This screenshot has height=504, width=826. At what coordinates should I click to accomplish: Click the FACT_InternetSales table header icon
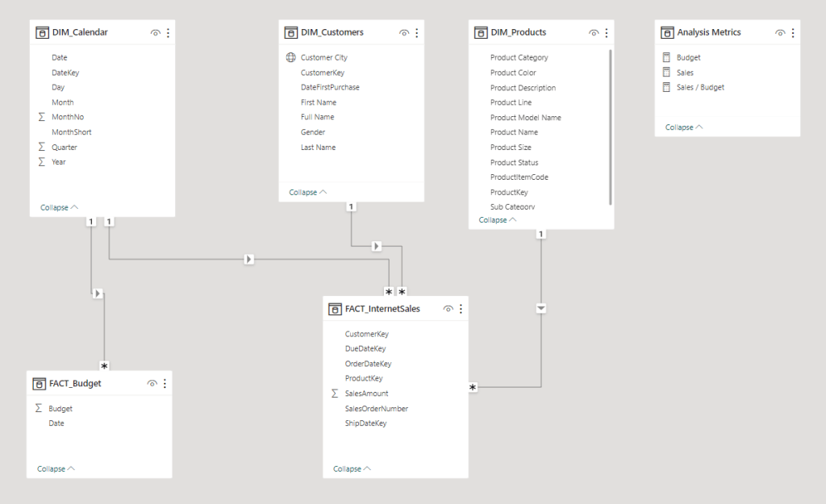tap(336, 309)
